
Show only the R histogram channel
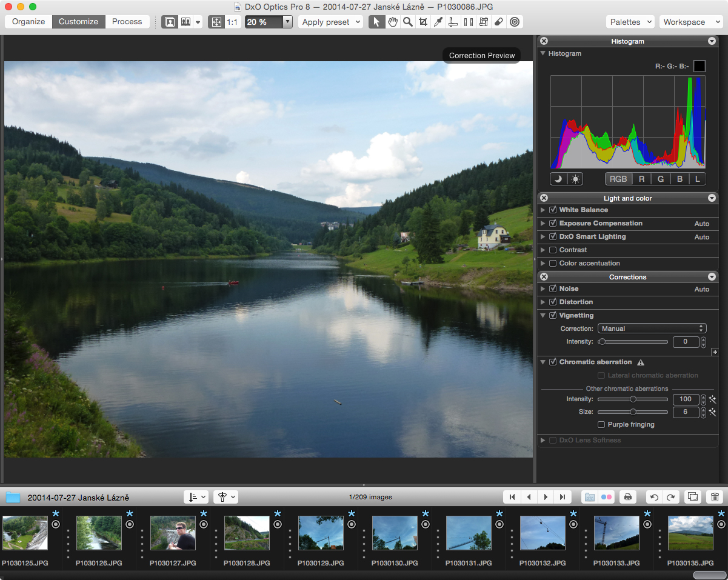(x=641, y=179)
